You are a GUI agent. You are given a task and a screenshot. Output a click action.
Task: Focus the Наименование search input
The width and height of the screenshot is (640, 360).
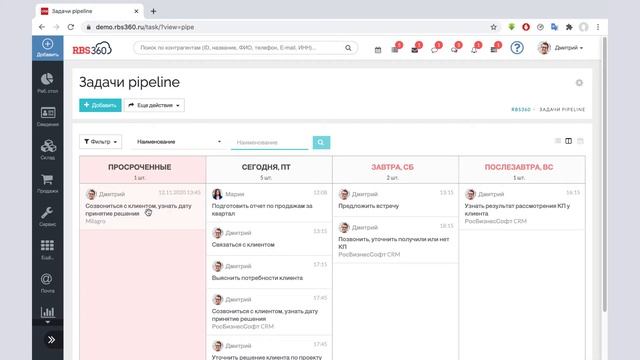269,142
